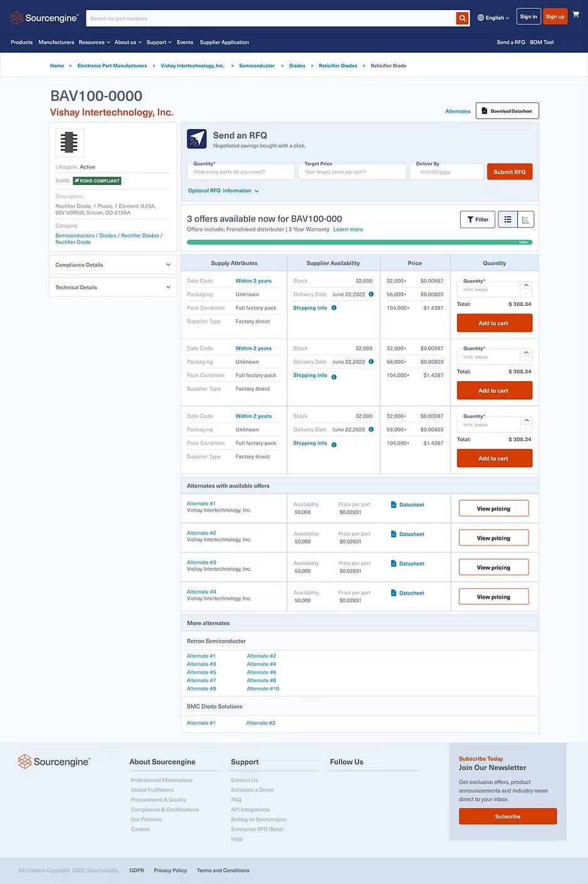Screen dimensions: 588x884
Task: Open SMC Diode Solutions Alternate #2 link
Action: click(261, 724)
